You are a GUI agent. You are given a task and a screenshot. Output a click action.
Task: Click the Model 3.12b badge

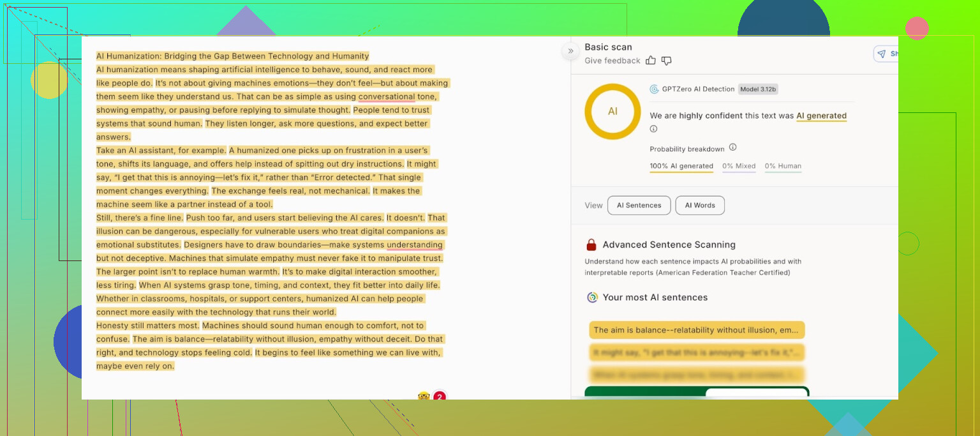[758, 89]
